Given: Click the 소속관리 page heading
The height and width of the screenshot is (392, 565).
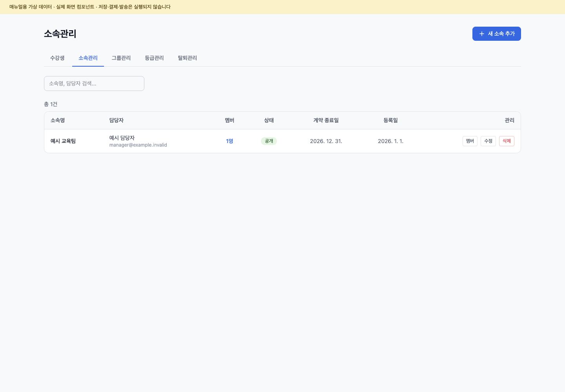Looking at the screenshot, I should coord(60,34).
